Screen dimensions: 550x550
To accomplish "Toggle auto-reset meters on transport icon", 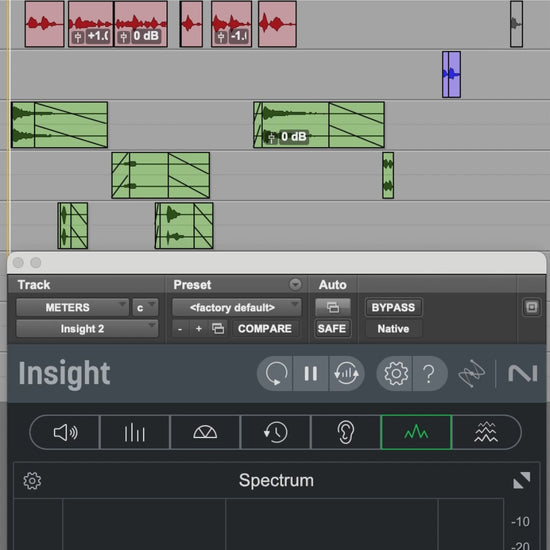I will click(346, 374).
